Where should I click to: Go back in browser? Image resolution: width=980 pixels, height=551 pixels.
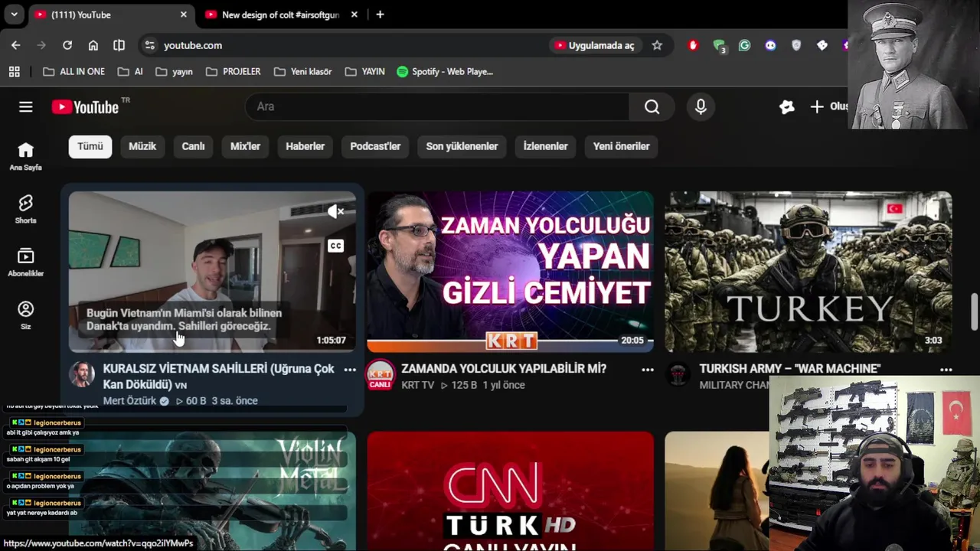pos(15,45)
